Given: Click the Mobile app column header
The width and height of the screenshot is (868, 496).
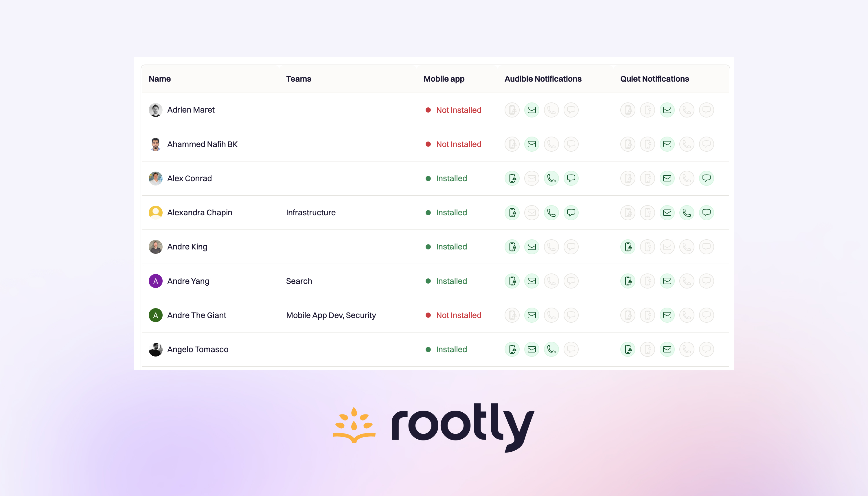Looking at the screenshot, I should click(444, 79).
